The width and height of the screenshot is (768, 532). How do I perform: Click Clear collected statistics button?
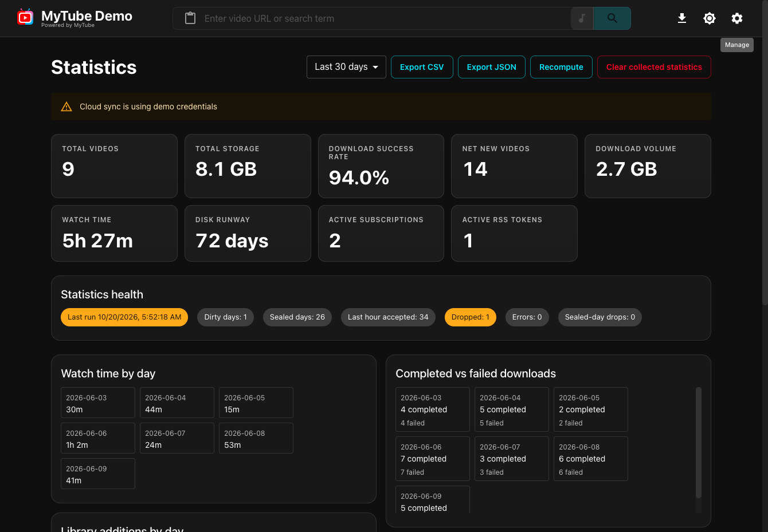click(654, 67)
